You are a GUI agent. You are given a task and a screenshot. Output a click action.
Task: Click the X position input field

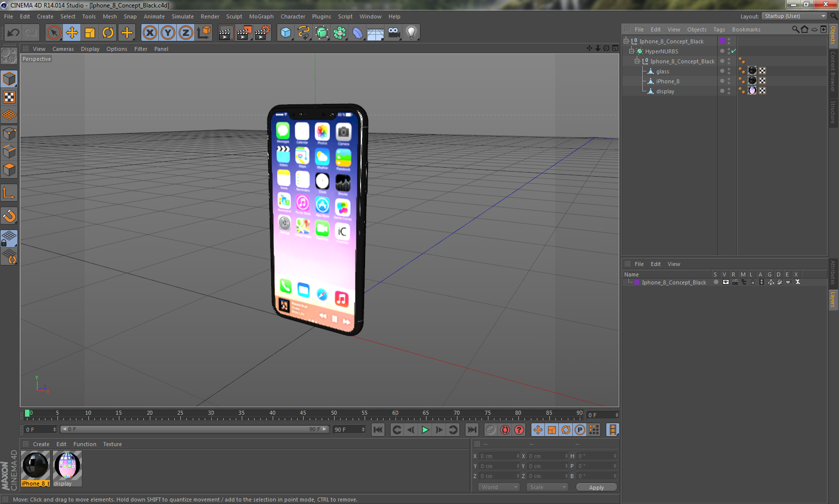pos(499,456)
